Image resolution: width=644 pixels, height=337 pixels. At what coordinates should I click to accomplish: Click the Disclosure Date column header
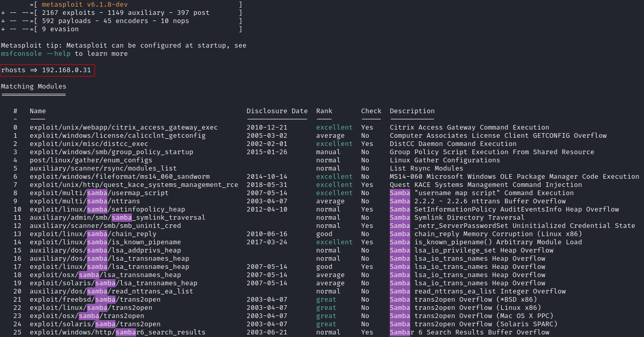pos(277,111)
